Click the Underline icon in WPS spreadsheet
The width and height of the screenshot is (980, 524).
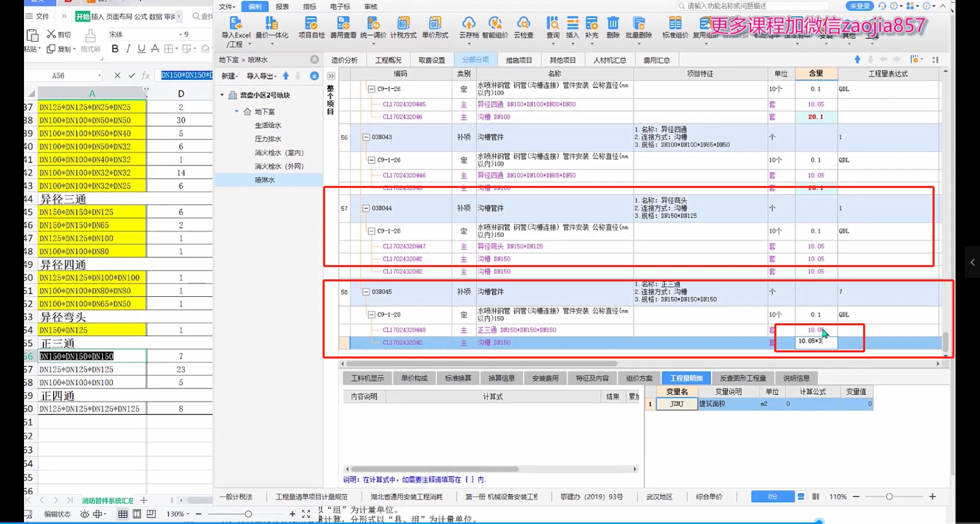(141, 49)
